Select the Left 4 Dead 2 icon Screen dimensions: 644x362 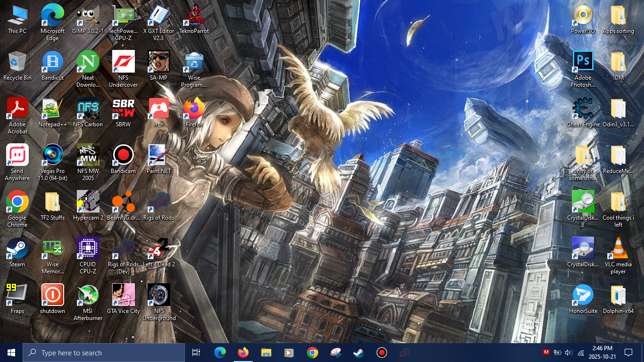click(x=159, y=249)
